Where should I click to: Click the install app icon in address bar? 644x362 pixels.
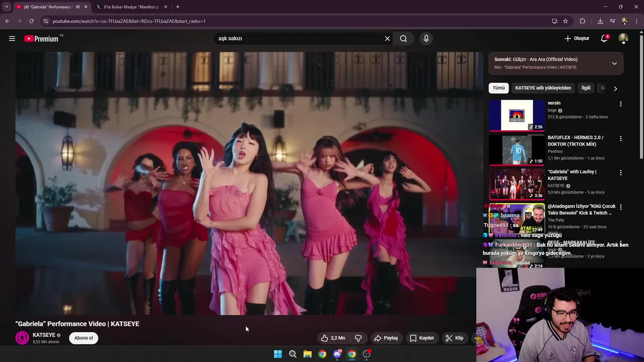(x=554, y=21)
